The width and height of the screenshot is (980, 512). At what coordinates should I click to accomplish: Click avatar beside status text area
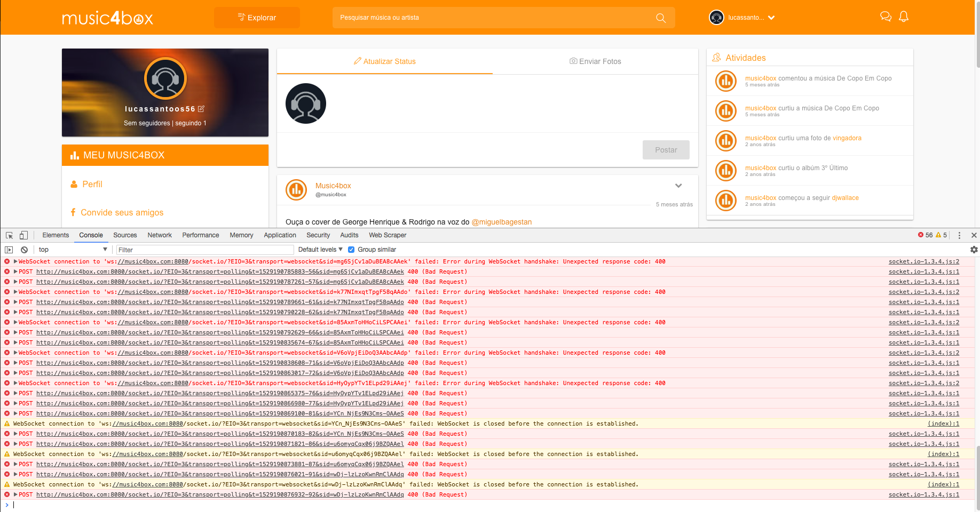[306, 103]
